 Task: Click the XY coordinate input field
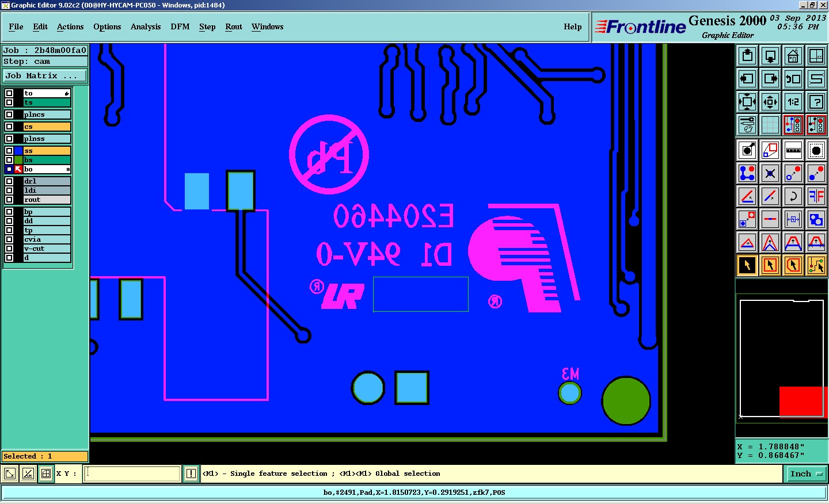click(x=132, y=474)
